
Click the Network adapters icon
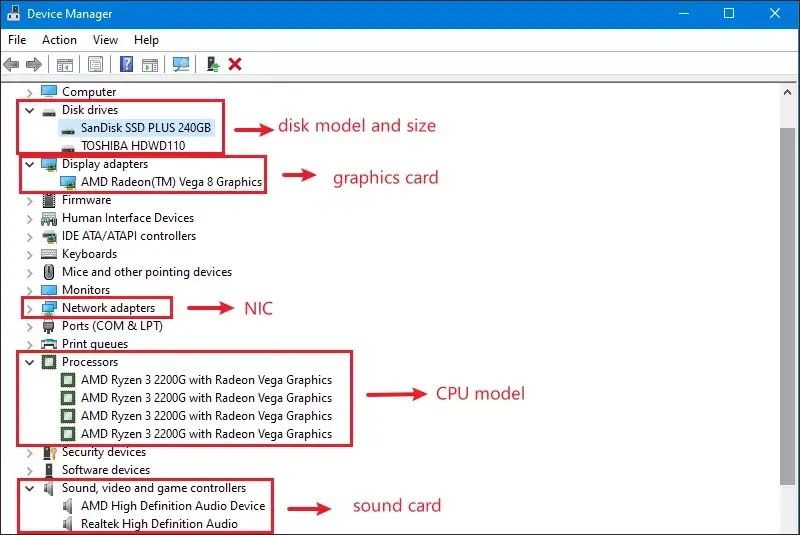[49, 308]
